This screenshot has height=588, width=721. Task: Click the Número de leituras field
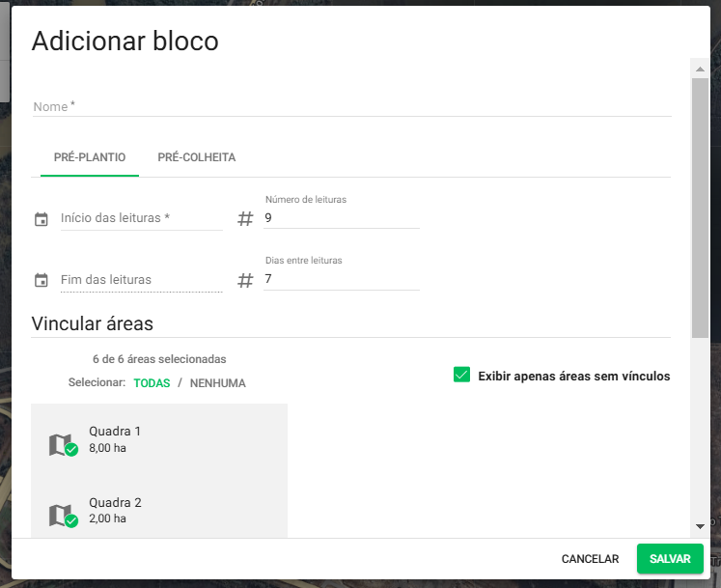(341, 218)
